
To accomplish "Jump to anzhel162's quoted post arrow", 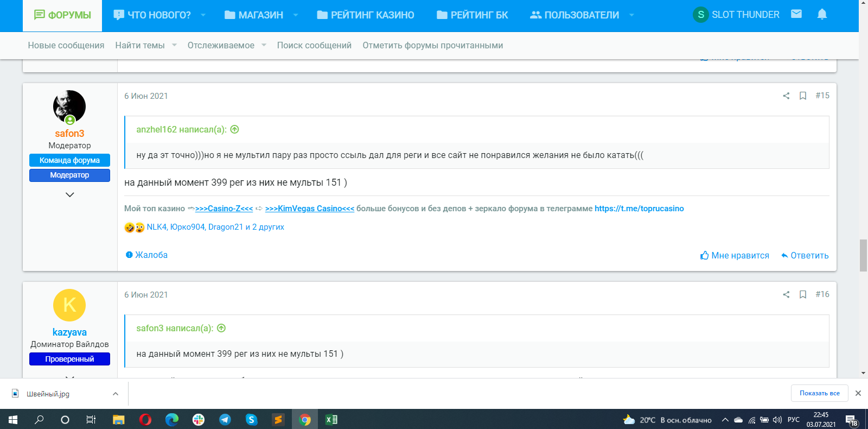I will coord(234,129).
